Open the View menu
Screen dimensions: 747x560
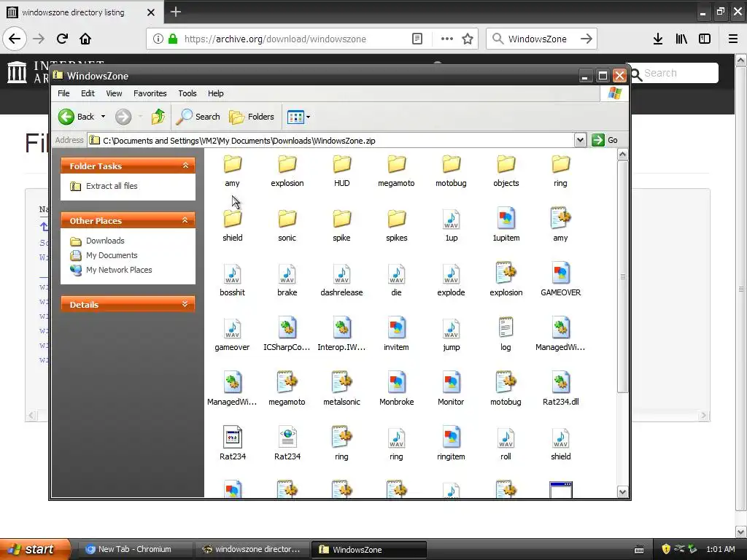pyautogui.click(x=114, y=93)
